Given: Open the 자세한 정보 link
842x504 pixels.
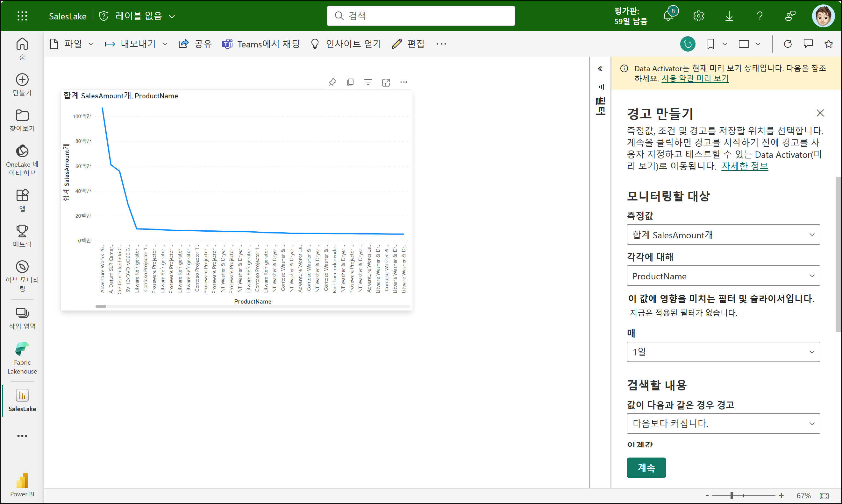Looking at the screenshot, I should [745, 166].
